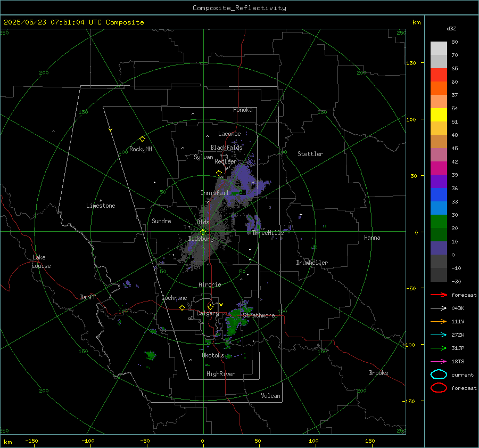Screen dimensions: 479x448
Task: Pick the top light-gray 80 dBZ swatch
Action: (x=439, y=48)
